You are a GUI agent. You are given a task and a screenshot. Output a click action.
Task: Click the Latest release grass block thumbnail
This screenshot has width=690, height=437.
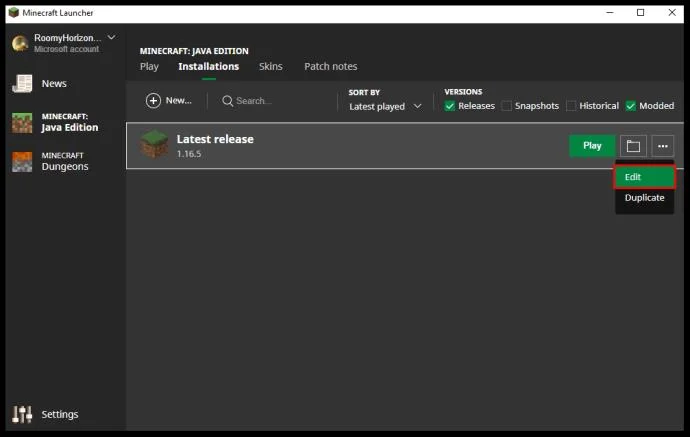click(x=154, y=144)
